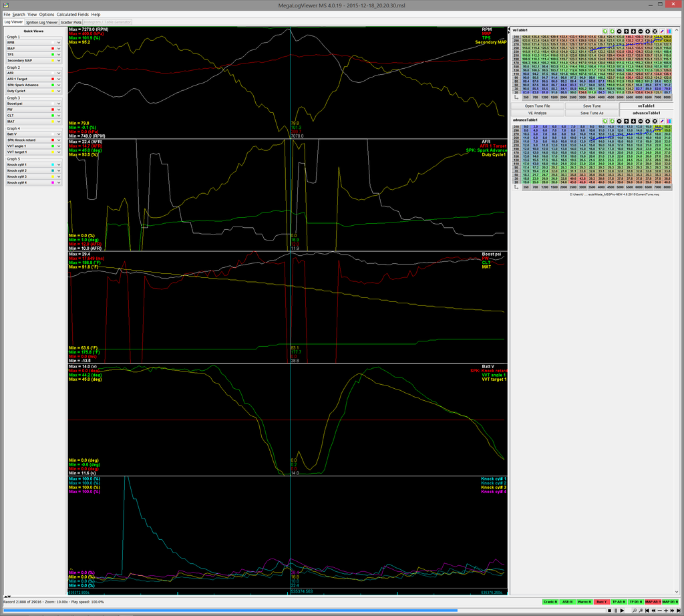The height and width of the screenshot is (616, 684).
Task: Open the Calculated Fields menu
Action: click(x=72, y=14)
